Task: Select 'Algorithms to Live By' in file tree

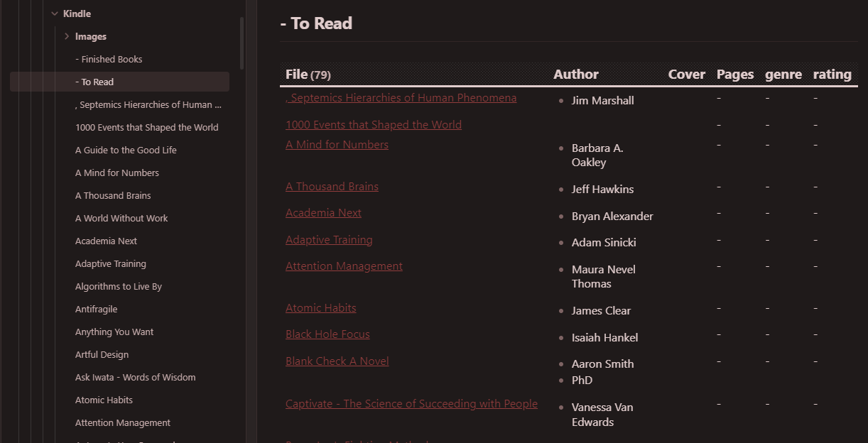Action: click(119, 286)
